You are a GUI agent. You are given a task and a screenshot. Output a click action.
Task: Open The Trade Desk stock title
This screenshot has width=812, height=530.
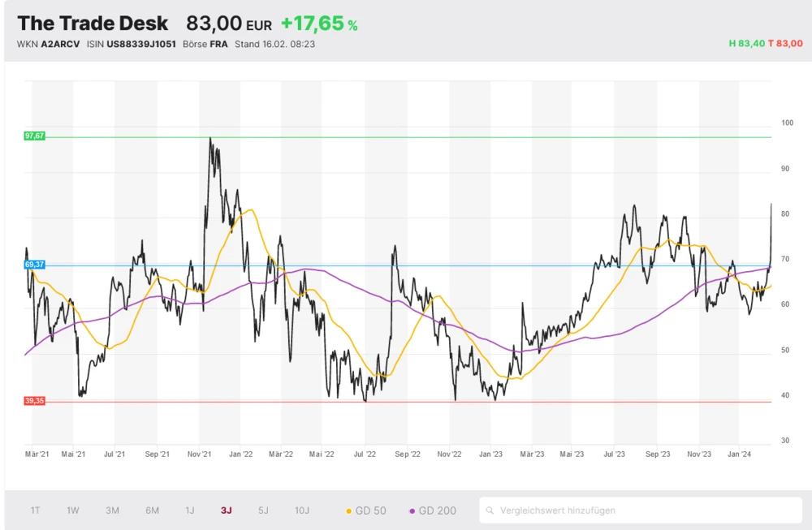point(93,24)
